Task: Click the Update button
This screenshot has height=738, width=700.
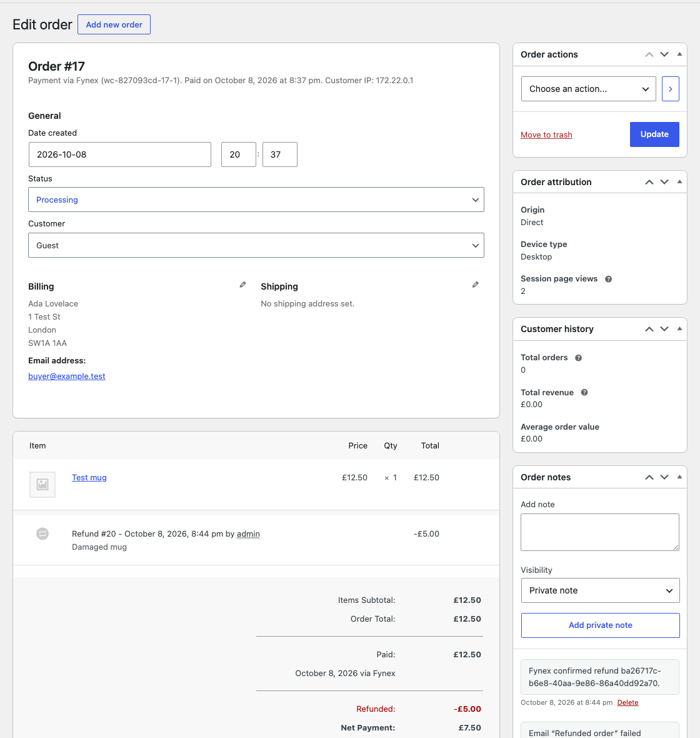Action: tap(654, 134)
